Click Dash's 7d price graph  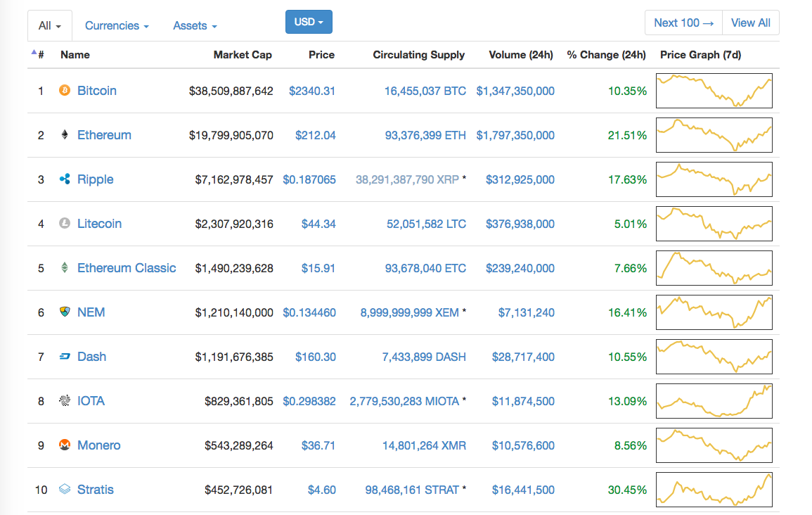[714, 357]
